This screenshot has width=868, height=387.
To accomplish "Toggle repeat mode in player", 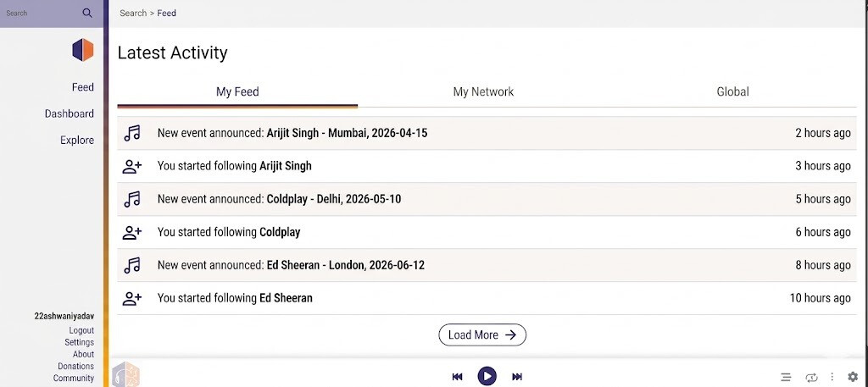I will (x=811, y=377).
